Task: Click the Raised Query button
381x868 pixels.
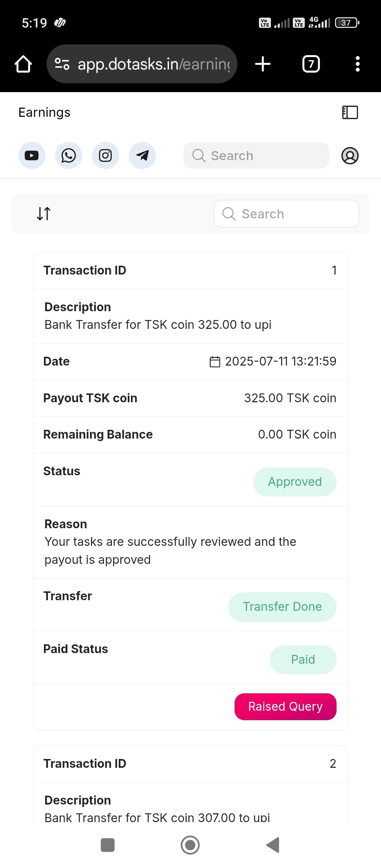Action: coord(285,706)
